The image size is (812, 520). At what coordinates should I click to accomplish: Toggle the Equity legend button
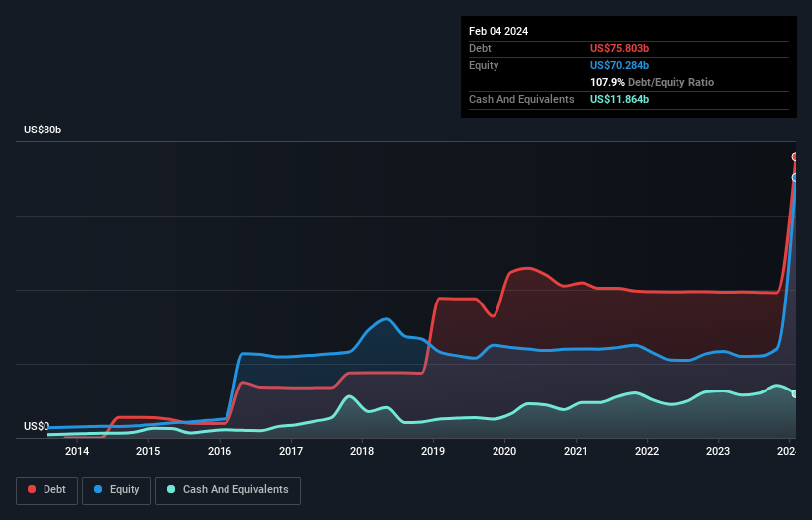(117, 490)
